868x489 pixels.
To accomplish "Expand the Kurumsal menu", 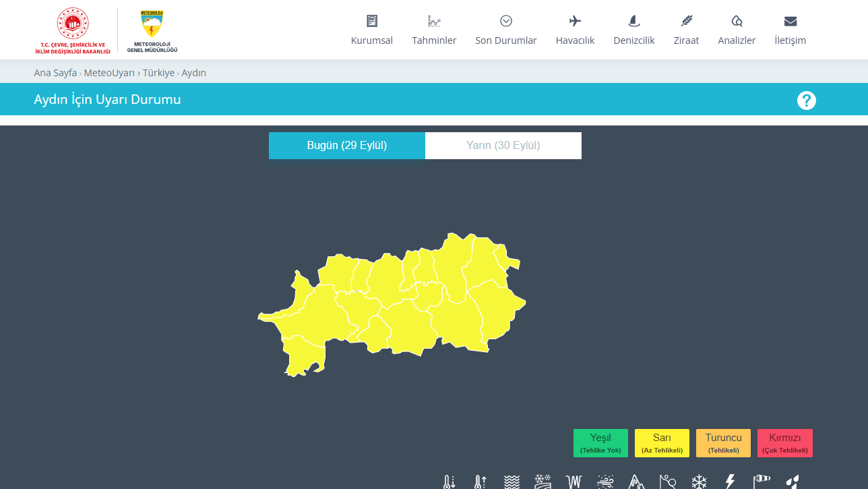I will tap(372, 30).
